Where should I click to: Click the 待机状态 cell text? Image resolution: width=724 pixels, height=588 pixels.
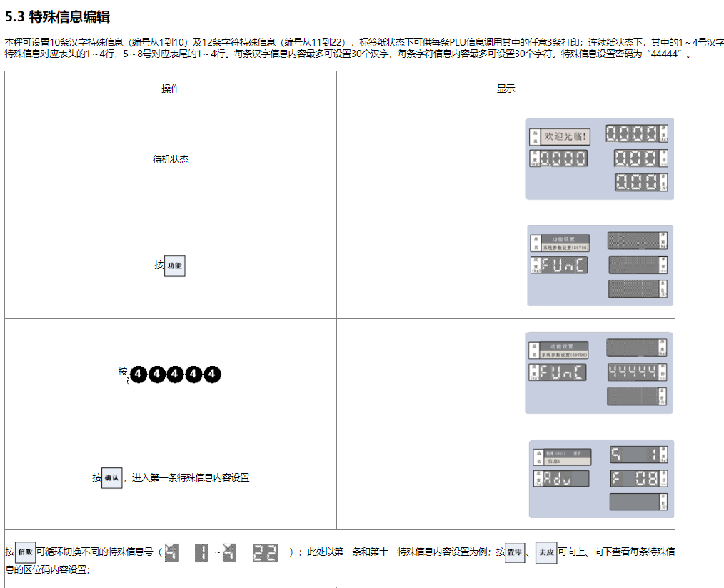170,159
